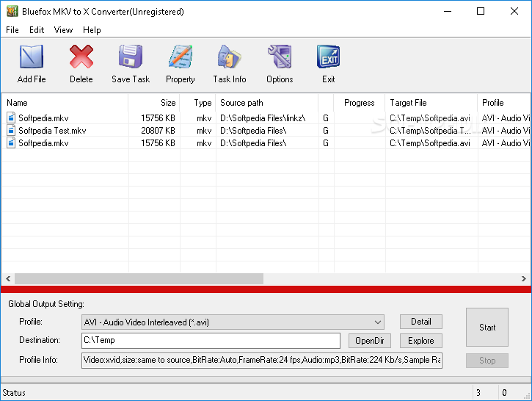Close the converter window
532x401 pixels.
(x=514, y=11)
